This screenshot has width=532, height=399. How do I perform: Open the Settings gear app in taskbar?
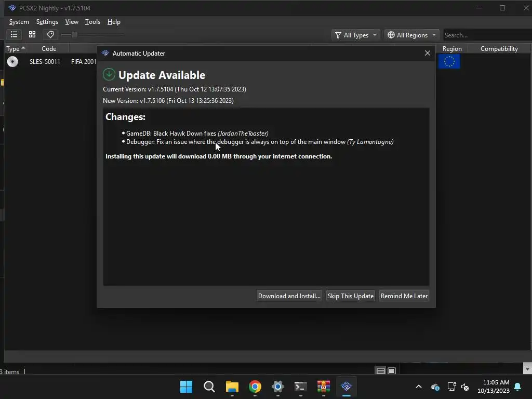click(277, 387)
